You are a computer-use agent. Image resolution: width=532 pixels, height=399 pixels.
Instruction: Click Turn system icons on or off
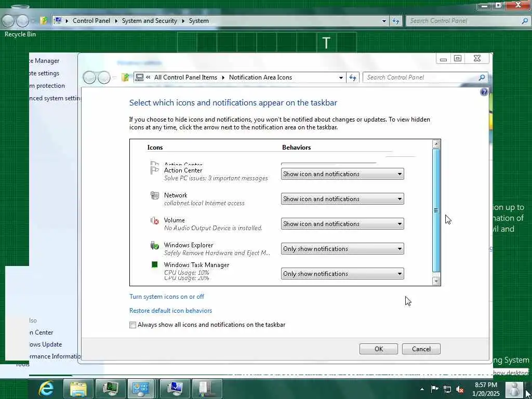click(167, 297)
